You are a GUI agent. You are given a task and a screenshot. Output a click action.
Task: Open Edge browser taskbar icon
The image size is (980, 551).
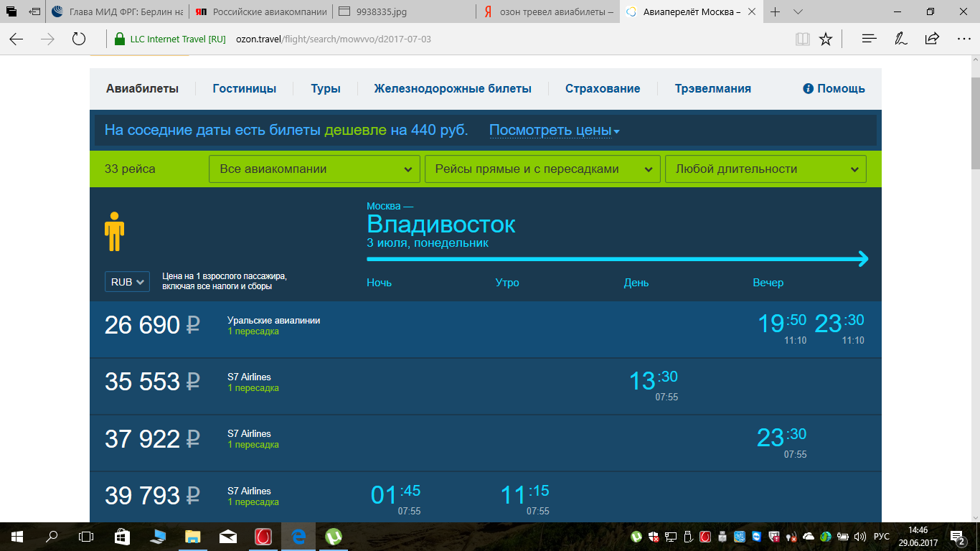tap(298, 537)
